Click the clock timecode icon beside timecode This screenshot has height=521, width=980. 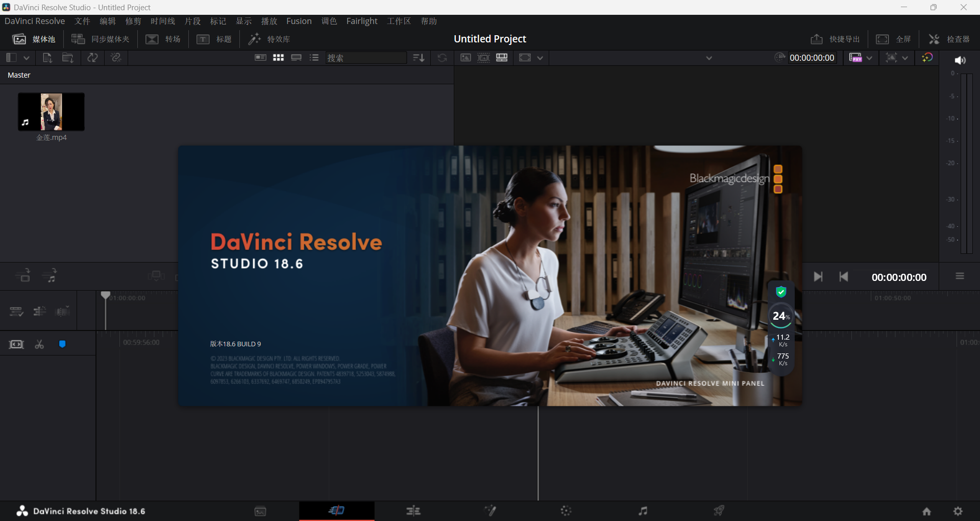click(780, 58)
